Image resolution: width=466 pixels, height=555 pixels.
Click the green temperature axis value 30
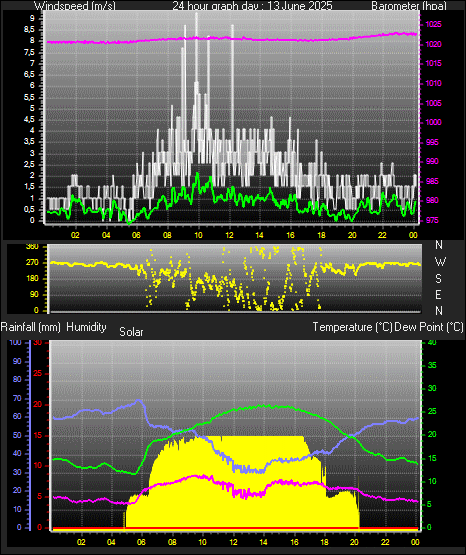pyautogui.click(x=432, y=388)
